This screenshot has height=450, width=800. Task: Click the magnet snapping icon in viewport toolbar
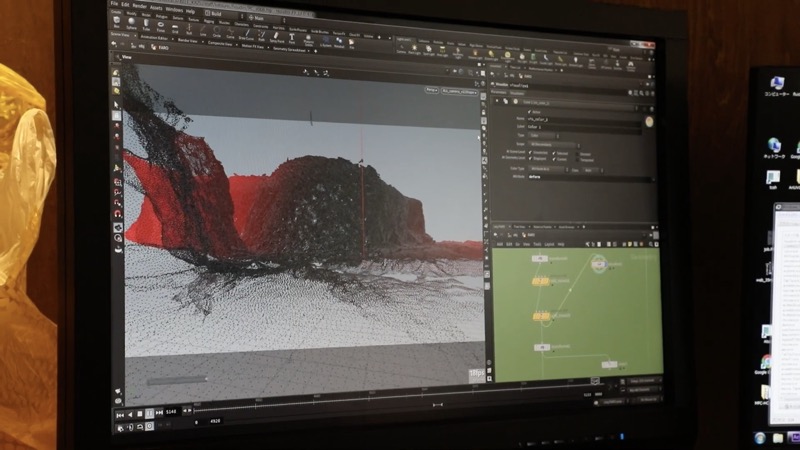[x=118, y=213]
